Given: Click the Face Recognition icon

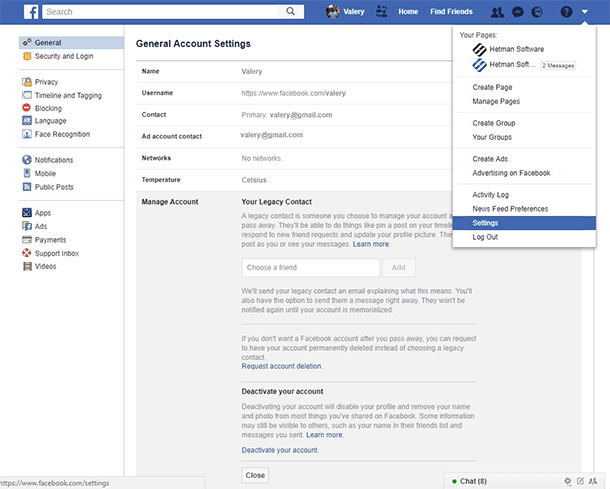Looking at the screenshot, I should point(27,134).
